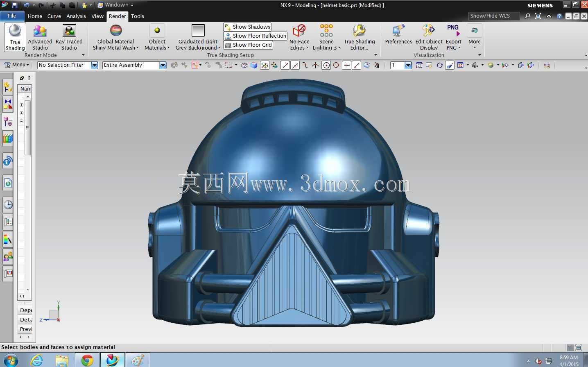Activate True Shading render mode

pos(15,37)
